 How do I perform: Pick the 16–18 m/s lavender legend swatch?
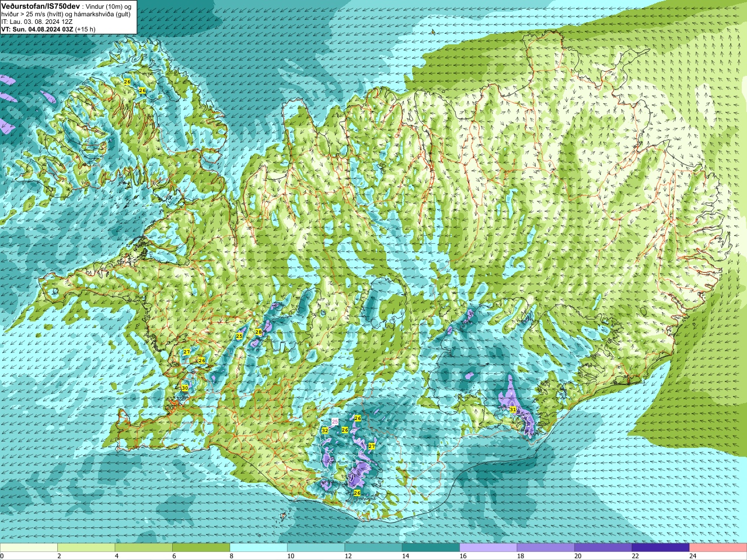click(488, 548)
